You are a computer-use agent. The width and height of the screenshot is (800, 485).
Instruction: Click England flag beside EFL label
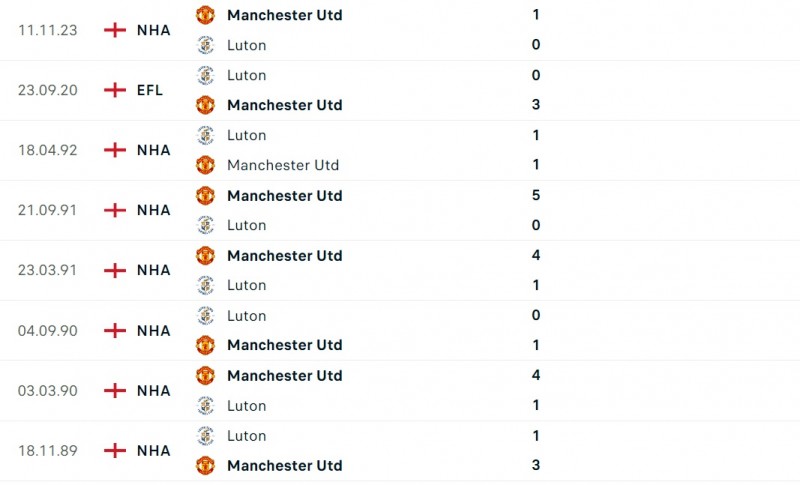tap(115, 90)
